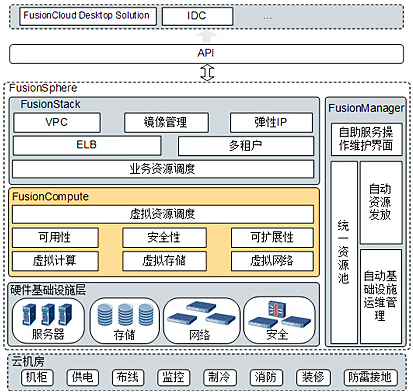Select the storage disk icons labeled 存储
The image size is (413, 392).
pyautogui.click(x=125, y=314)
